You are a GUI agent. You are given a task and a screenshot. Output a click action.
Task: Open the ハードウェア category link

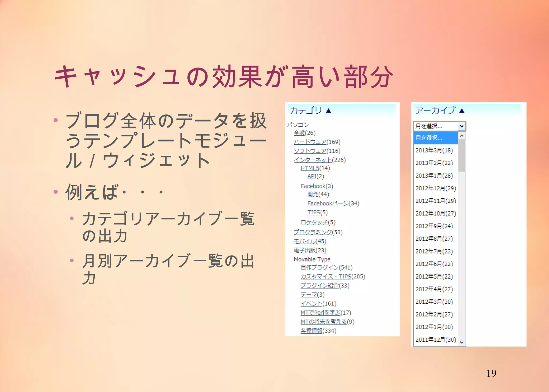310,142
